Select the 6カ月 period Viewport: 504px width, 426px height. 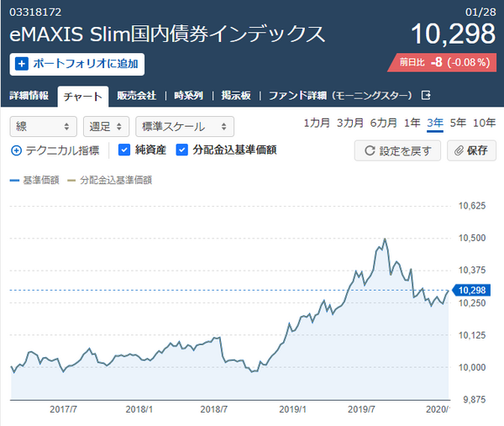pos(384,123)
